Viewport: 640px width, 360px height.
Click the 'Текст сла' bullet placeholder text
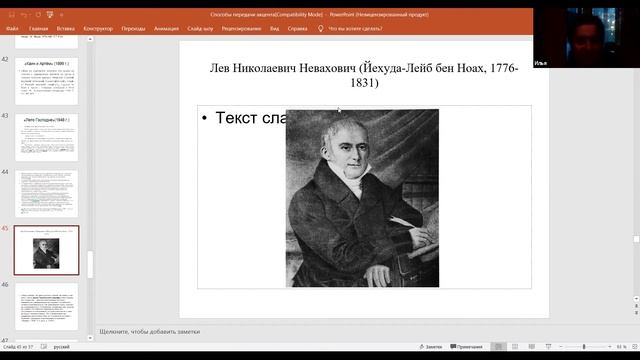(x=250, y=118)
